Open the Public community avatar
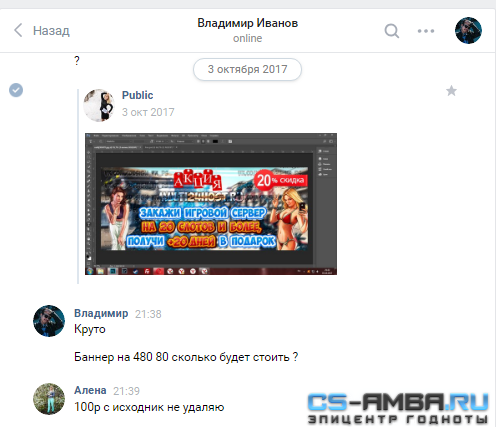Viewport: 496px width, 427px height. (99, 105)
